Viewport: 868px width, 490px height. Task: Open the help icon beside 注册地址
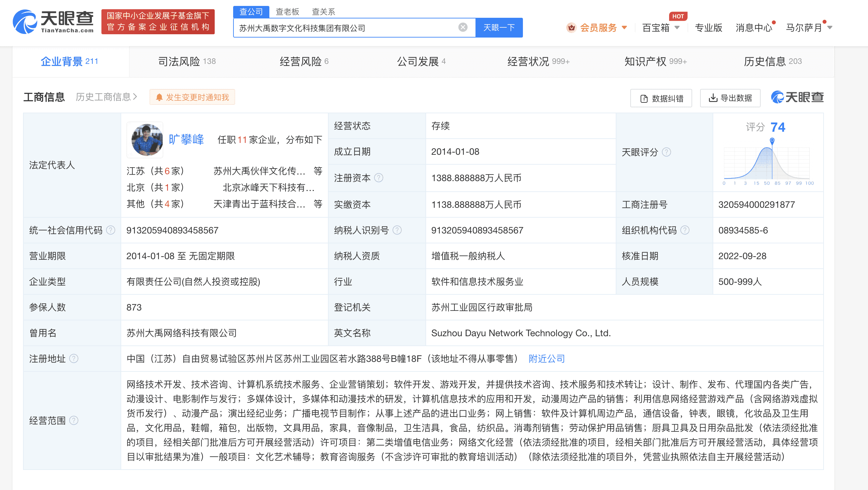[74, 359]
